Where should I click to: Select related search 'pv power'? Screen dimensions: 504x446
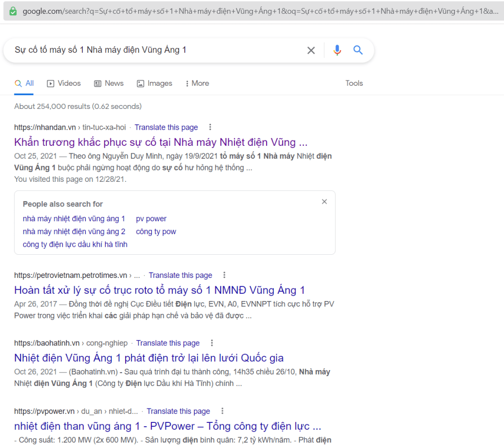(x=151, y=219)
